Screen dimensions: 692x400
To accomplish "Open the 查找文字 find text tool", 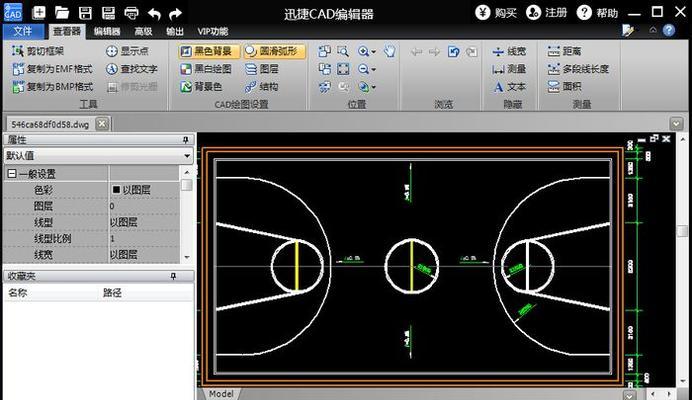I will click(132, 69).
